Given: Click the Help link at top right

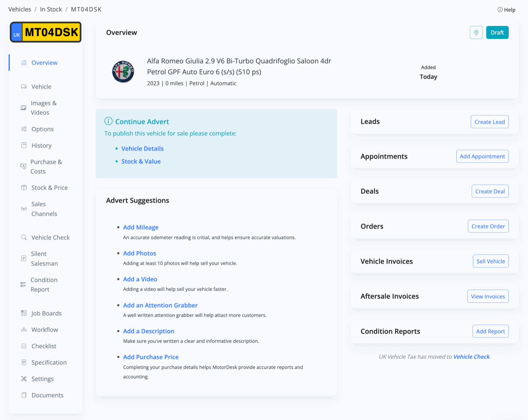Looking at the screenshot, I should [x=507, y=10].
